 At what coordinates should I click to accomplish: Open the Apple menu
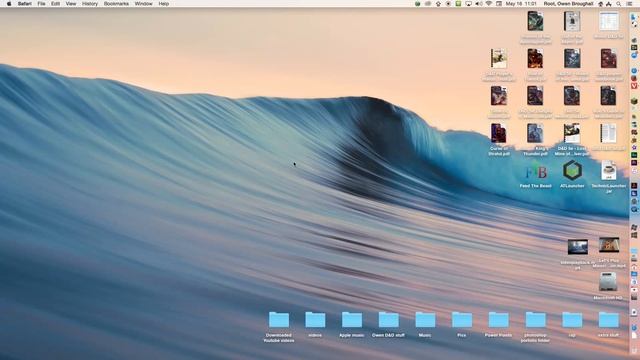(x=9, y=4)
